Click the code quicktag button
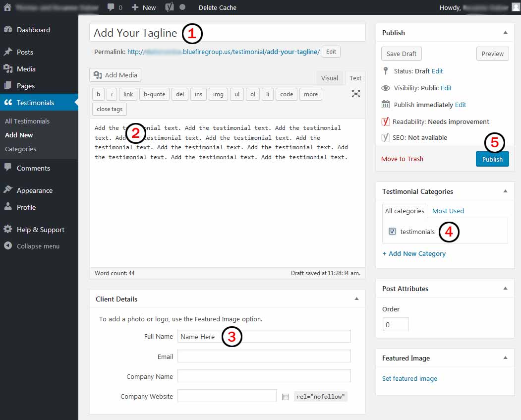 pos(287,94)
